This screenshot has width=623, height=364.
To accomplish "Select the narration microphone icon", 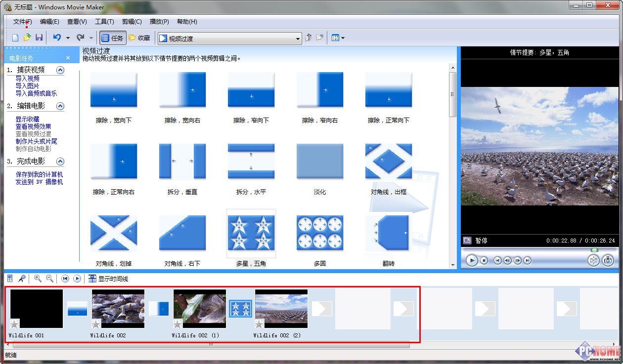I will (x=22, y=278).
